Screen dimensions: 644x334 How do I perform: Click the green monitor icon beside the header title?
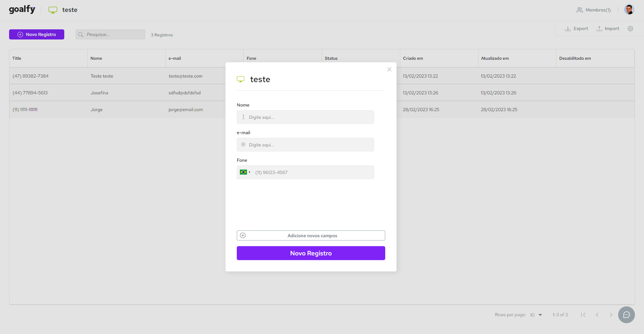[53, 10]
